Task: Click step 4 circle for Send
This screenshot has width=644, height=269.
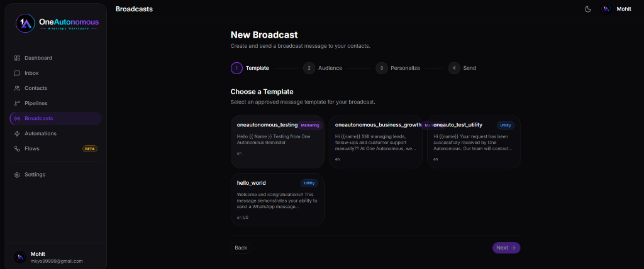Action: click(x=454, y=68)
